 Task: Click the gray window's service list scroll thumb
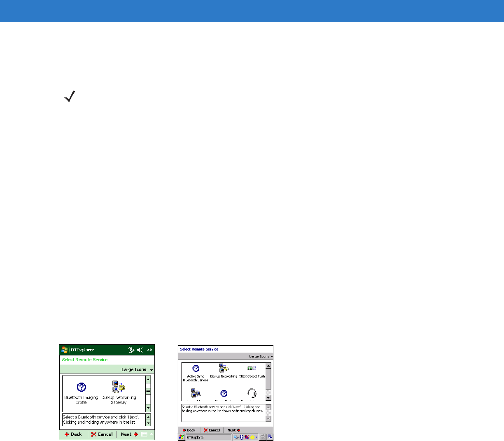pos(268,378)
